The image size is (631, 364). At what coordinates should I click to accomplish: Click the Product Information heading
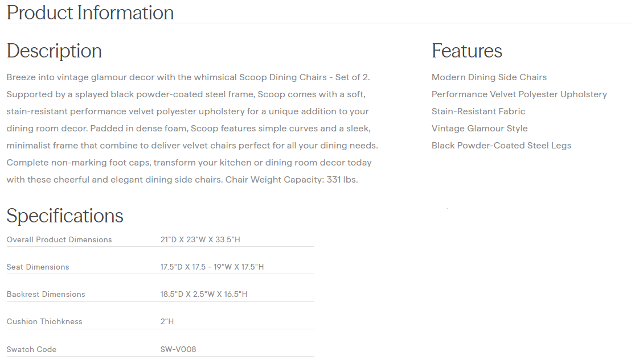point(90,13)
